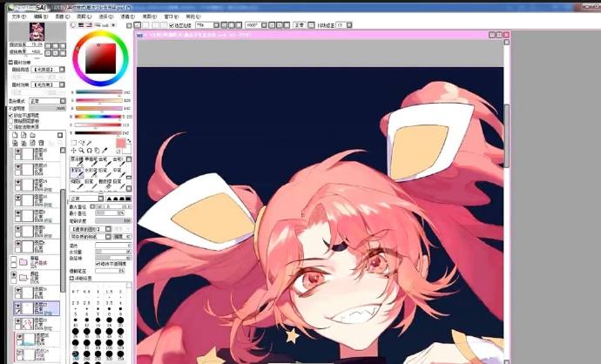Select the hand pan tool
601x364 pixels.
(x=97, y=151)
